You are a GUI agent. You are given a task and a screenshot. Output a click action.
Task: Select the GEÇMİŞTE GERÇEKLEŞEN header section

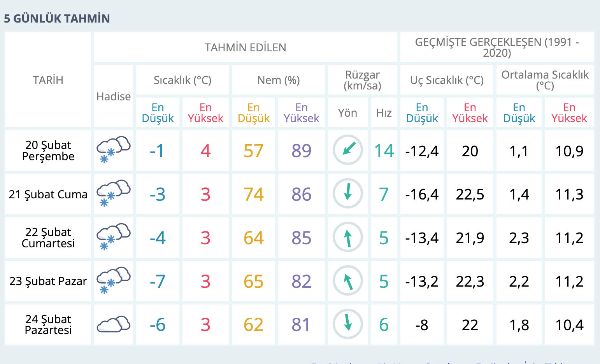click(498, 47)
